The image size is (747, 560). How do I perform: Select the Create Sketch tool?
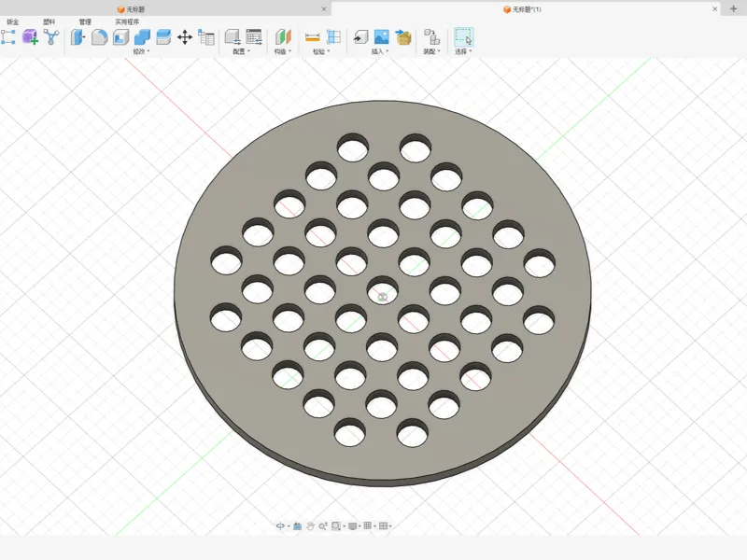click(8, 37)
